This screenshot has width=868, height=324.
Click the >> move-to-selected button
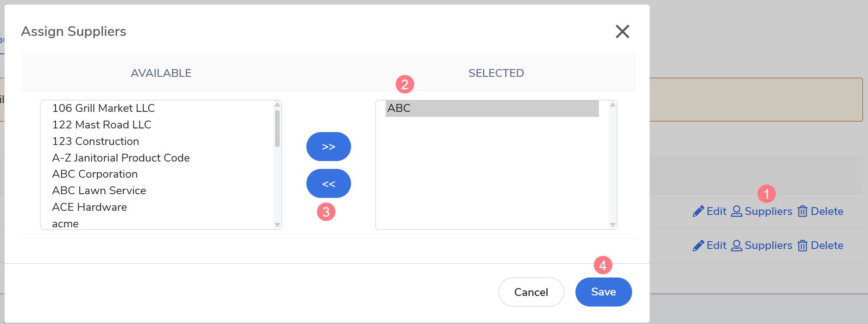point(328,146)
